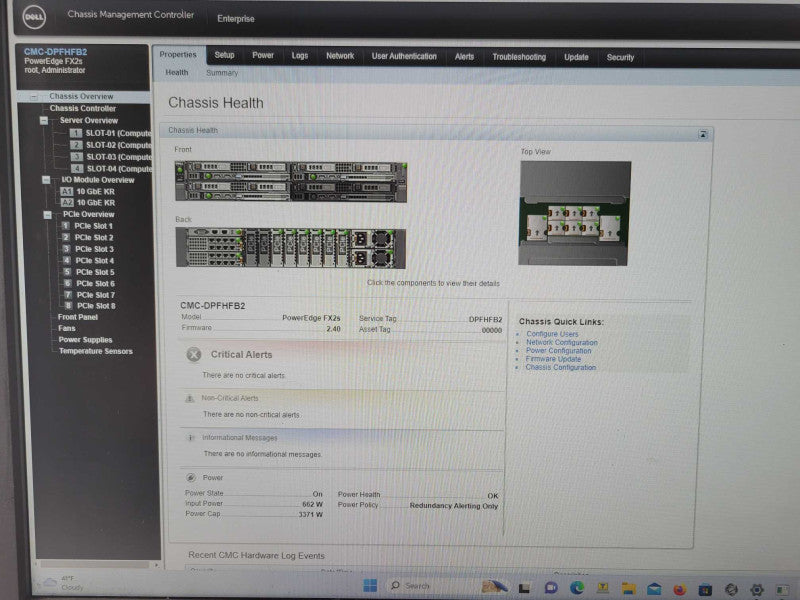This screenshot has height=600, width=800.
Task: Select PCIe Slot 6 in the tree
Action: pyautogui.click(x=95, y=284)
